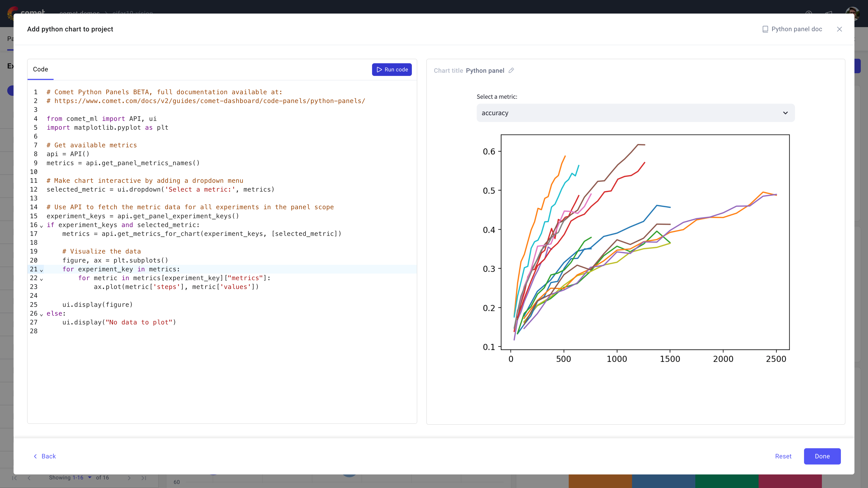868x488 pixels.
Task: Click the Done button
Action: [822, 456]
